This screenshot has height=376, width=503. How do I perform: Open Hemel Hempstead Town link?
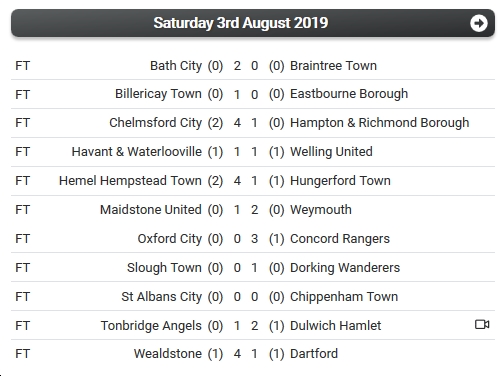point(130,181)
